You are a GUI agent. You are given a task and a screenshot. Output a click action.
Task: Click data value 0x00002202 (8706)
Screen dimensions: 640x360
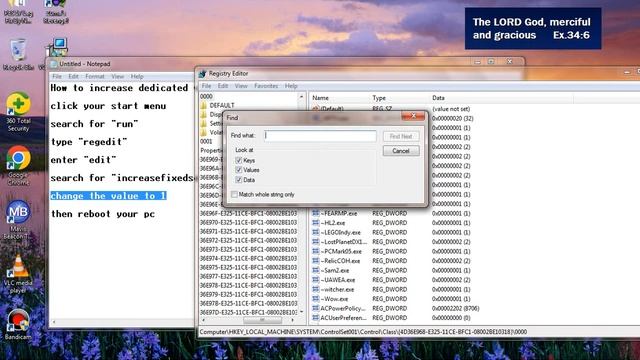(x=456, y=308)
